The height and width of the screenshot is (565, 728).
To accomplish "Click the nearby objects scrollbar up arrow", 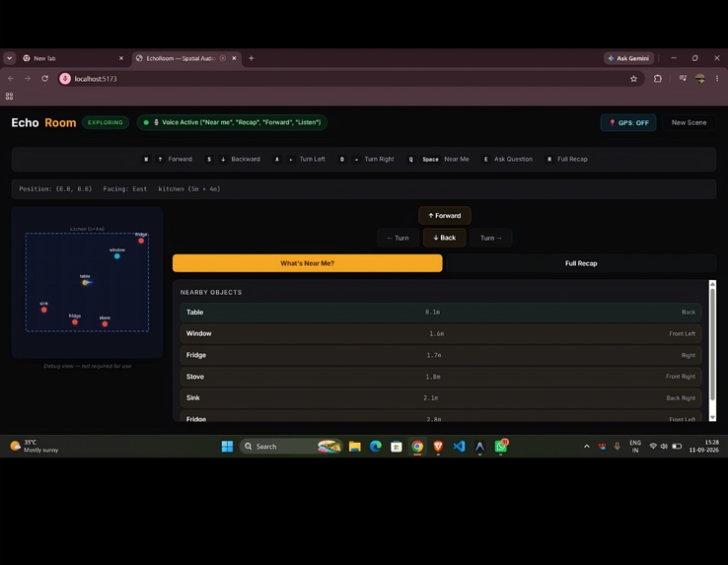I will tap(712, 284).
